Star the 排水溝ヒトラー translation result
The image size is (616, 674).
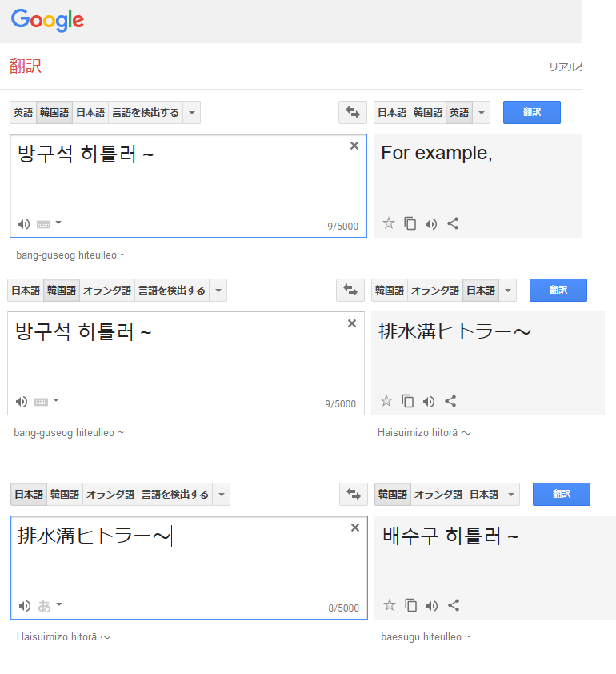386,401
